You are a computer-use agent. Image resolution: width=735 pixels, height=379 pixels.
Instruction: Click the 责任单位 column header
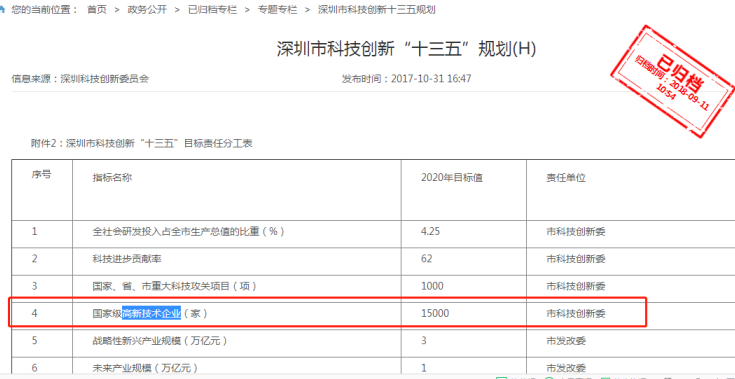coord(566,178)
